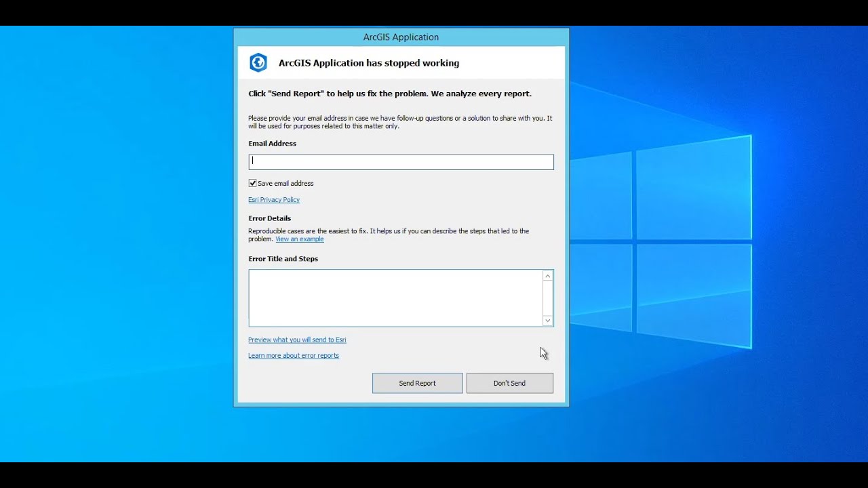Click the "Error Details" section label

270,218
